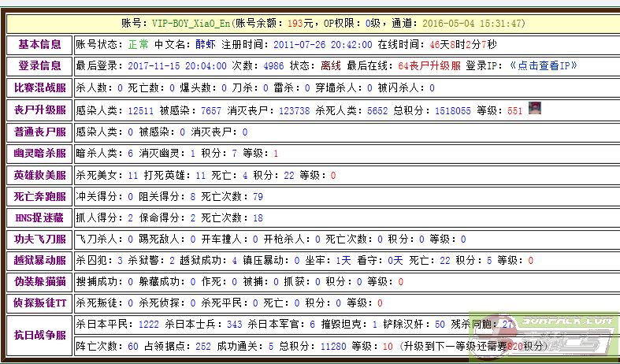Click the status value 离线
The width and height of the screenshot is (620, 364).
coord(331,65)
